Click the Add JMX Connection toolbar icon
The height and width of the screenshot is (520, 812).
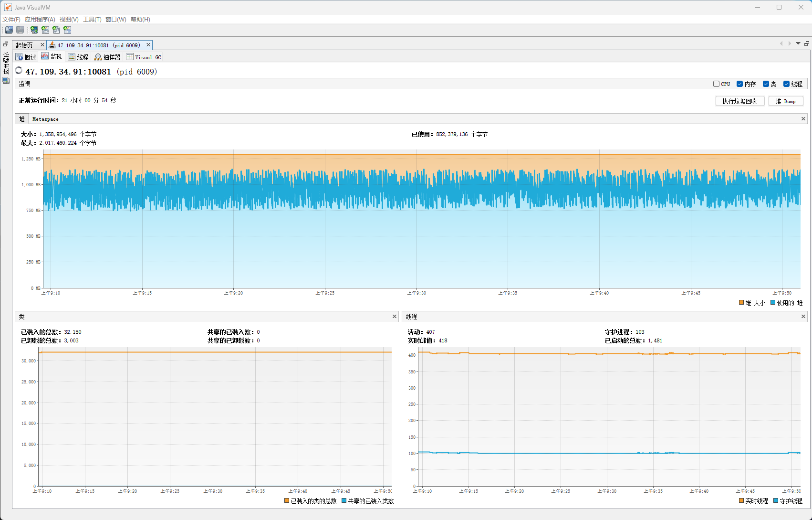click(45, 30)
